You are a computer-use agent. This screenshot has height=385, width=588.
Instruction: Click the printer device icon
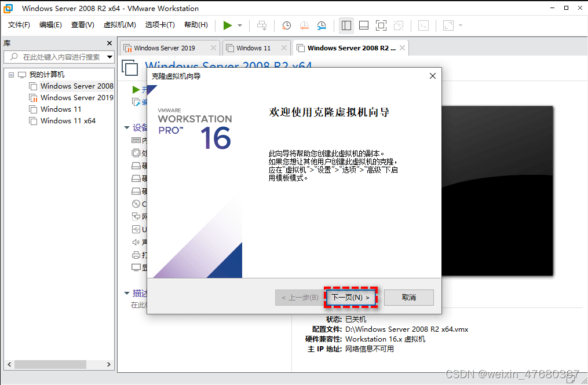(136, 255)
